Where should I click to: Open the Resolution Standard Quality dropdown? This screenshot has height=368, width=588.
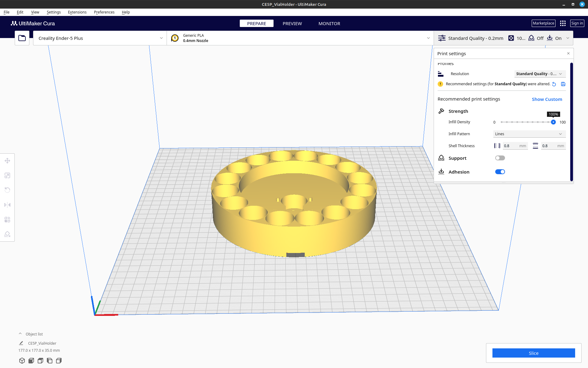click(x=540, y=74)
